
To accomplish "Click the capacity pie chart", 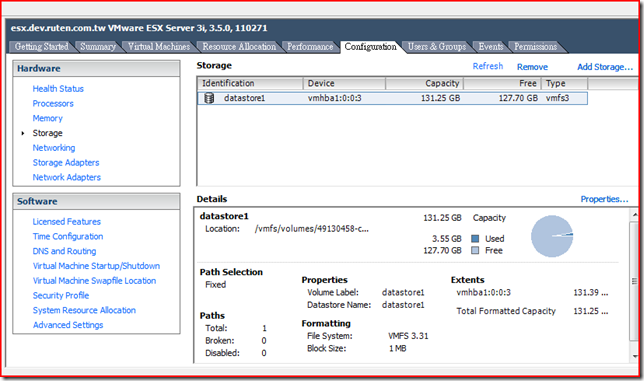I will tap(552, 236).
